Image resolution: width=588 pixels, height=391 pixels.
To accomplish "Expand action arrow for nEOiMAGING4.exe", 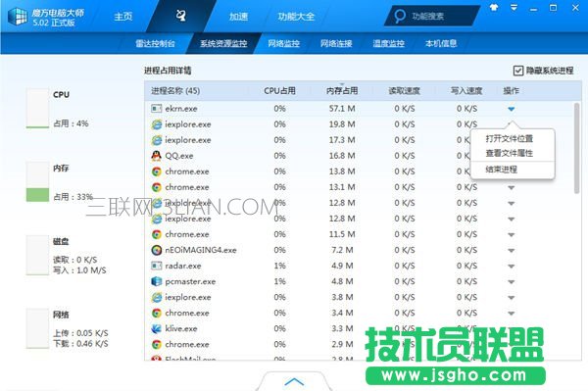I will pyautogui.click(x=512, y=251).
